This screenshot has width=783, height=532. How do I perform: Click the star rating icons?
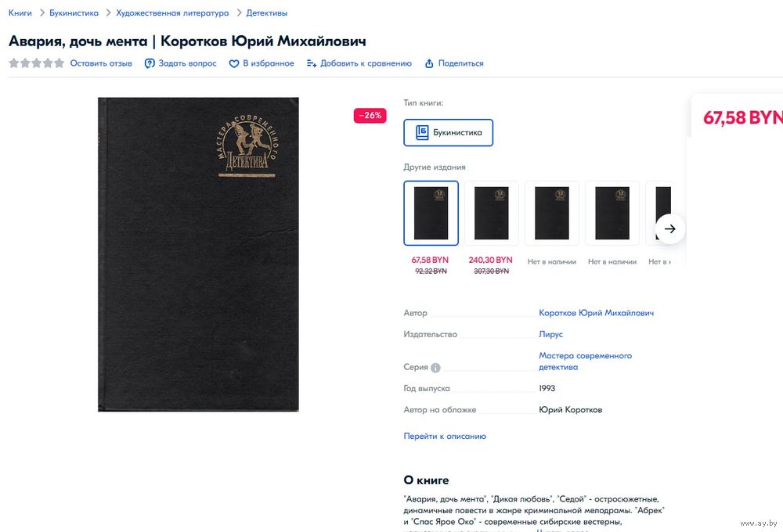37,63
